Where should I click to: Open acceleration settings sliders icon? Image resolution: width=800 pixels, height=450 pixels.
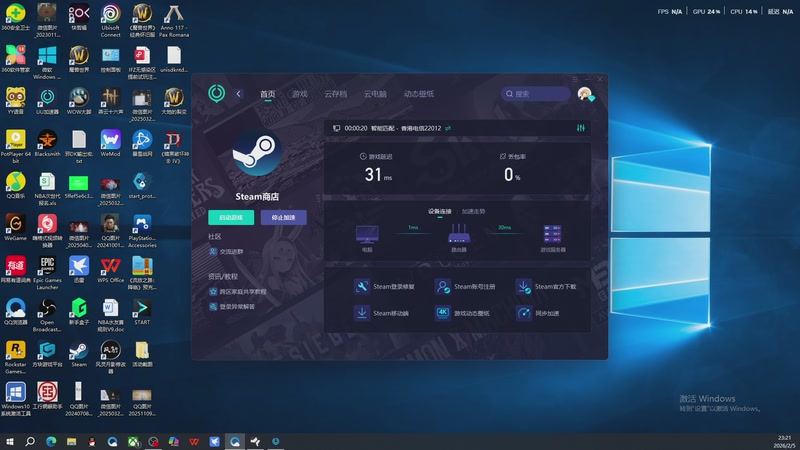tap(581, 128)
